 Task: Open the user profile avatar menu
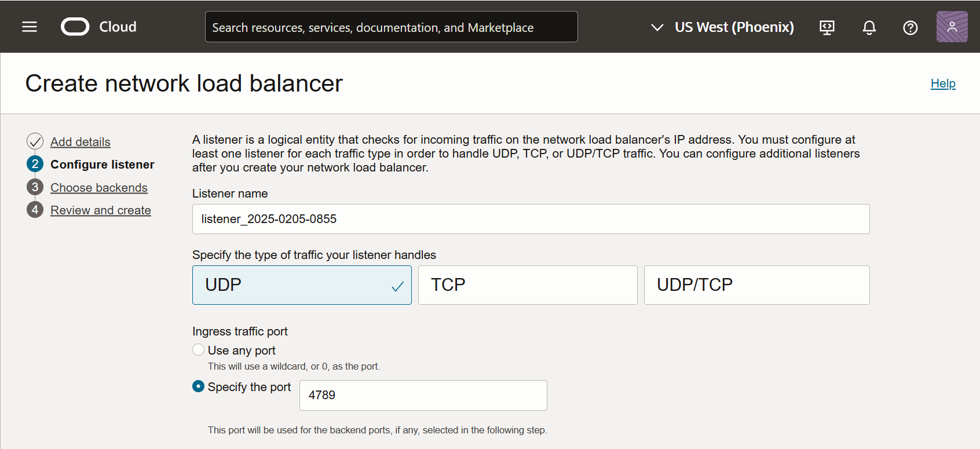pos(952,27)
